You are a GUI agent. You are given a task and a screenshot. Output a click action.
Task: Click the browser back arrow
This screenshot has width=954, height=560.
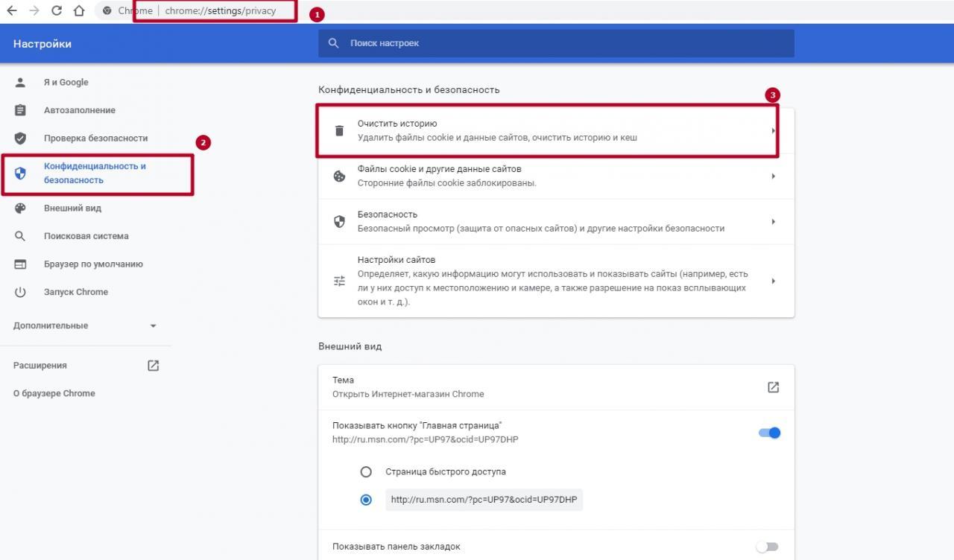[x=11, y=10]
